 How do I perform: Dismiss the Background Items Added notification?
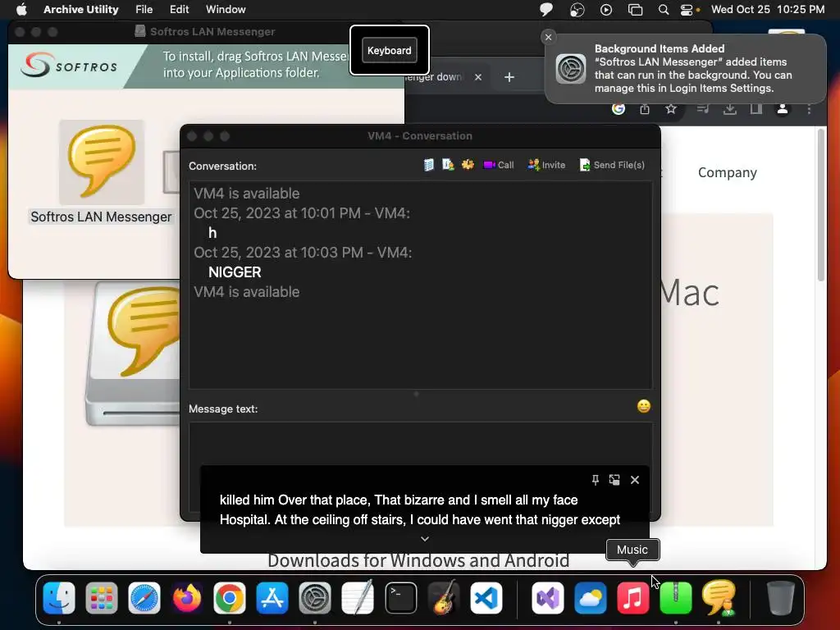pos(548,37)
